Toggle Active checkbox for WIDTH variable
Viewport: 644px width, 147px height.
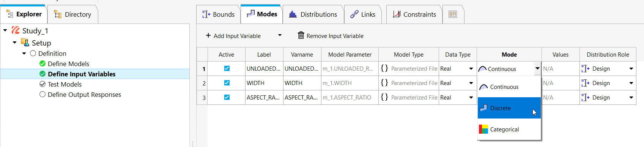[x=227, y=83]
